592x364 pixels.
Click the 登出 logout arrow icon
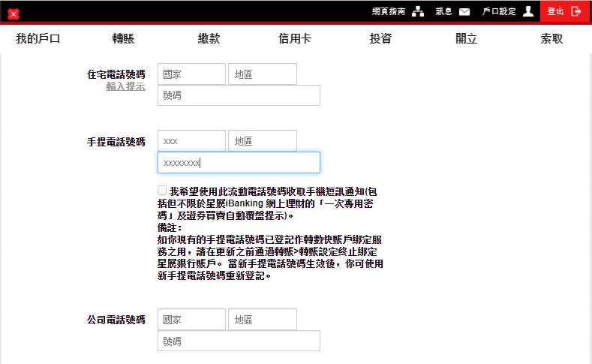(x=576, y=11)
